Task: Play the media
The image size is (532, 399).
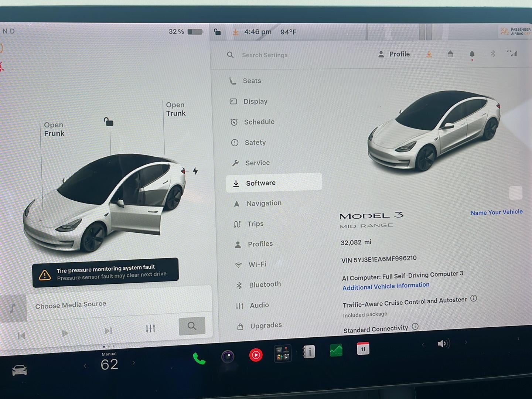Action: click(x=65, y=333)
